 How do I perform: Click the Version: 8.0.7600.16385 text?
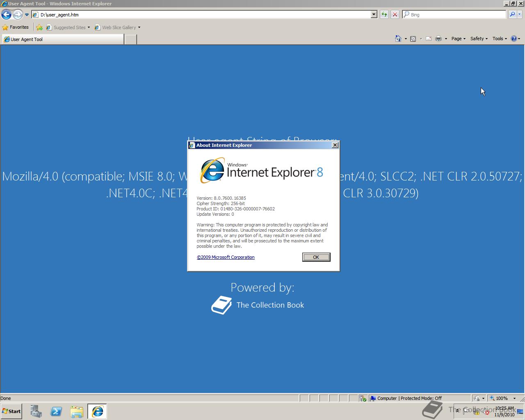point(221,198)
